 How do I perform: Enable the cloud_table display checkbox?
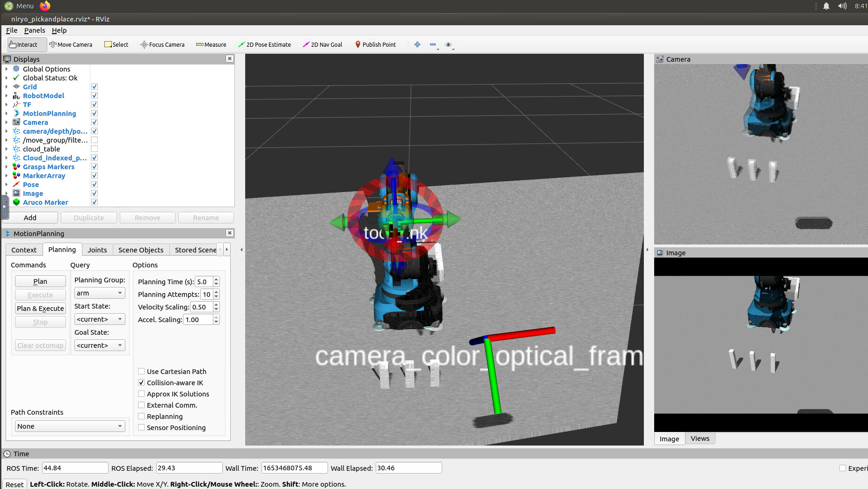click(95, 149)
